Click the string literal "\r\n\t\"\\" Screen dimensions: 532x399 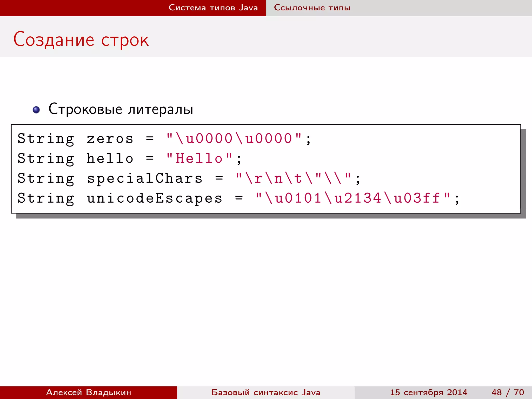[x=293, y=178]
